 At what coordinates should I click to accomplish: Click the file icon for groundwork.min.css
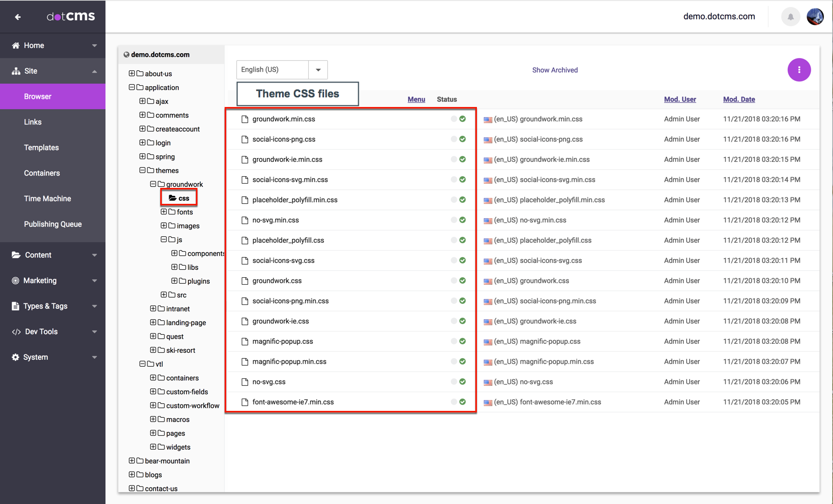tap(245, 119)
